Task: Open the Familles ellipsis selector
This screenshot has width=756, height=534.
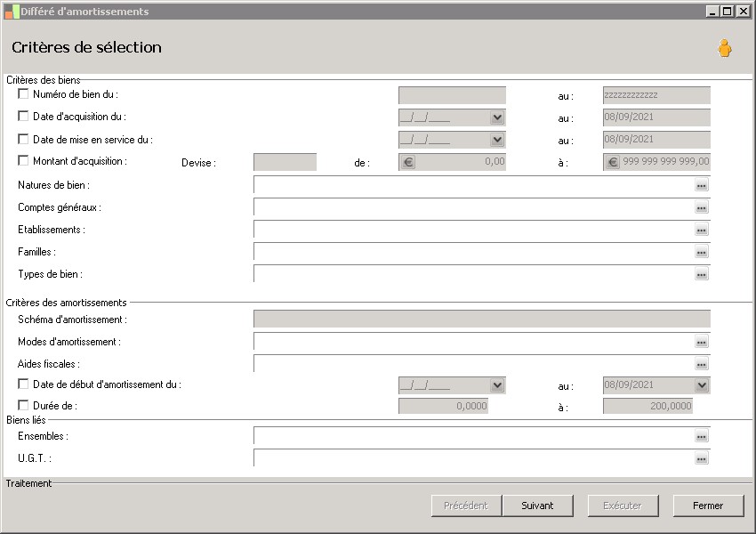Action: [702, 252]
